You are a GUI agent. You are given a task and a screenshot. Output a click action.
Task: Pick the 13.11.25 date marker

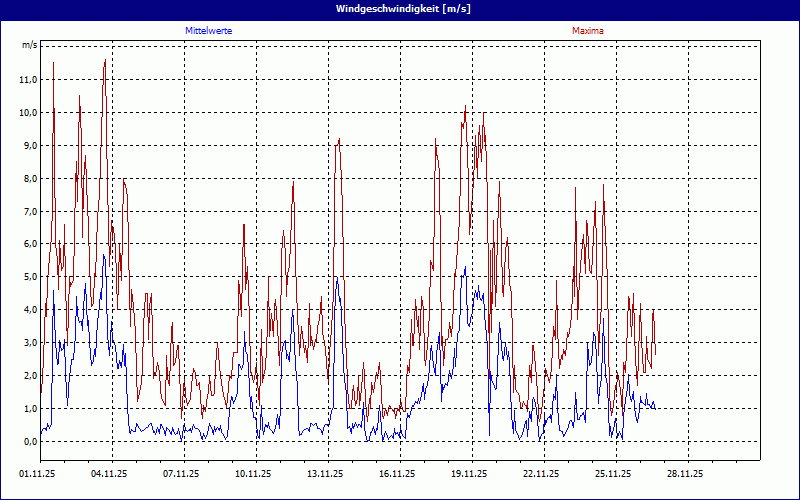coord(326,474)
